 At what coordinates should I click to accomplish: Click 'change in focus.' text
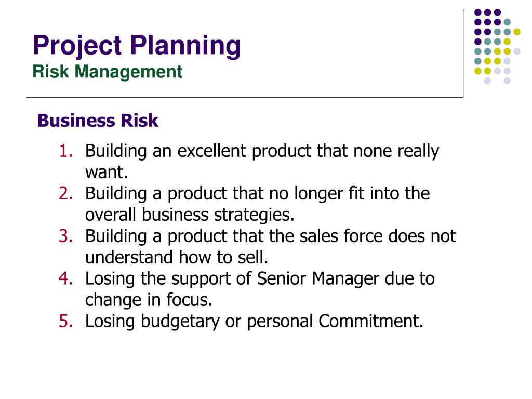point(149,300)
